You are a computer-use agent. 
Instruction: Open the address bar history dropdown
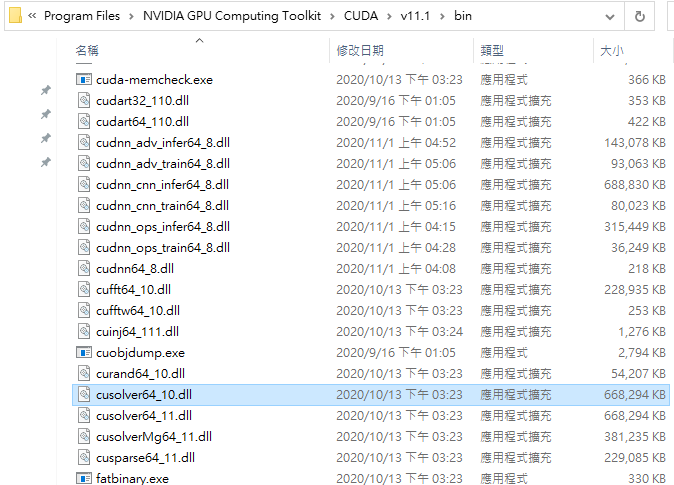610,17
